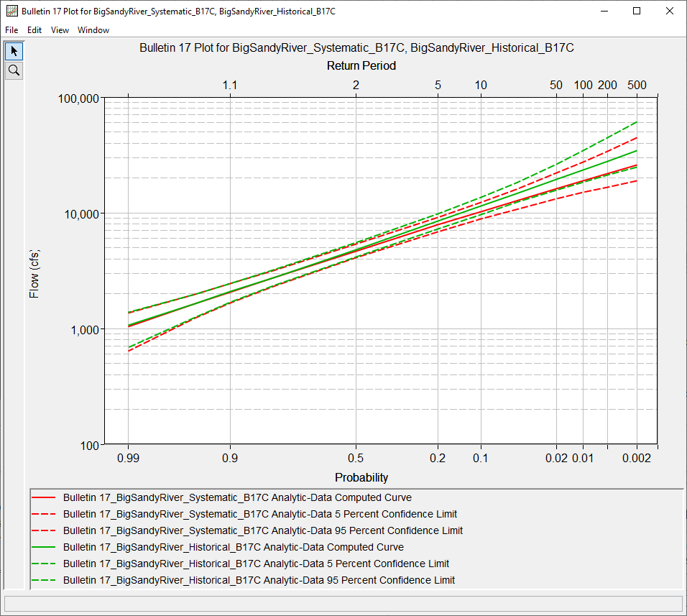Click the 100 flow axis tick label
Screen dimensions: 687x616
[90, 446]
